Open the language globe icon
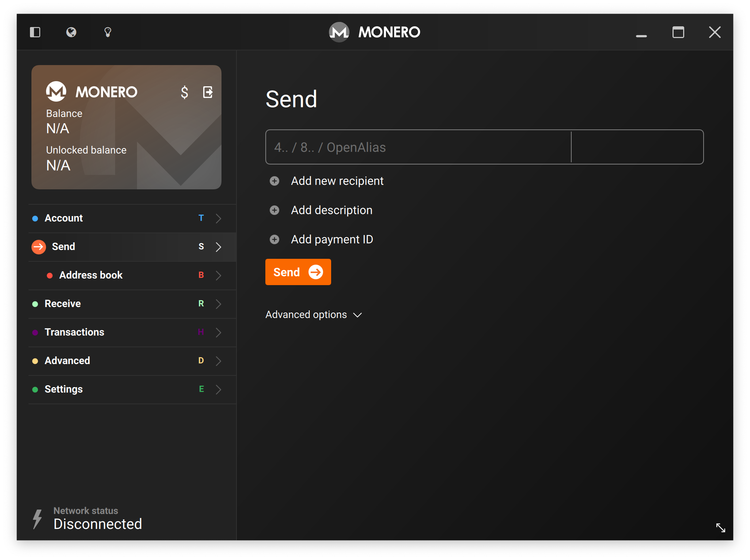 (71, 32)
